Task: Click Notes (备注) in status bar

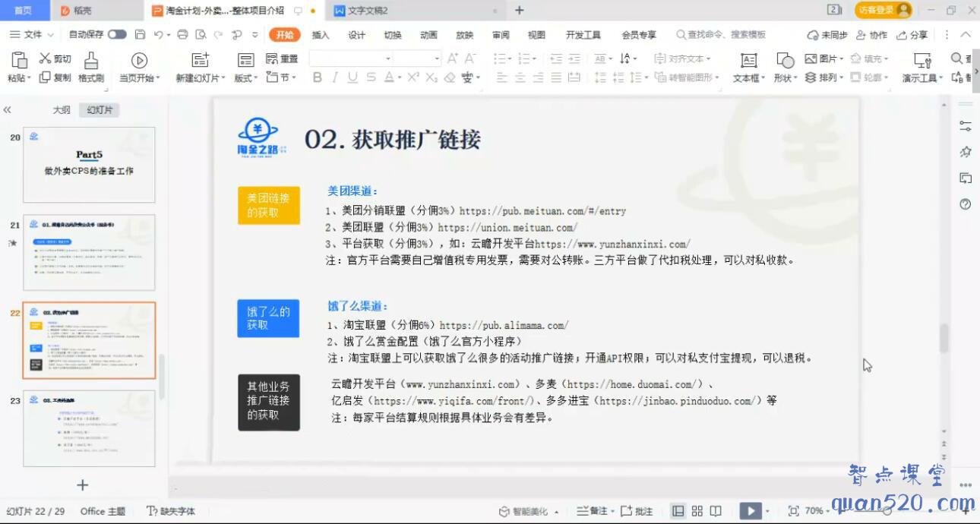Action: coord(593,511)
